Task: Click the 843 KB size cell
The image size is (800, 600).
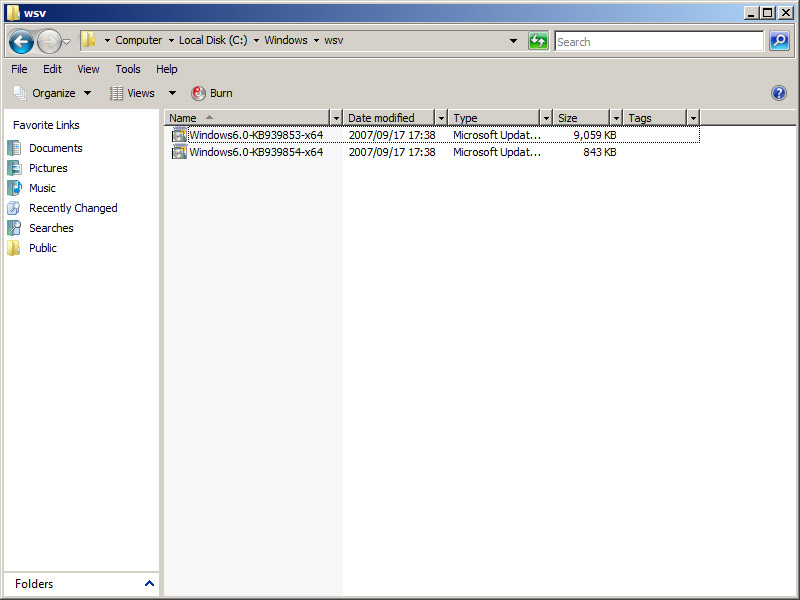Action: point(599,152)
